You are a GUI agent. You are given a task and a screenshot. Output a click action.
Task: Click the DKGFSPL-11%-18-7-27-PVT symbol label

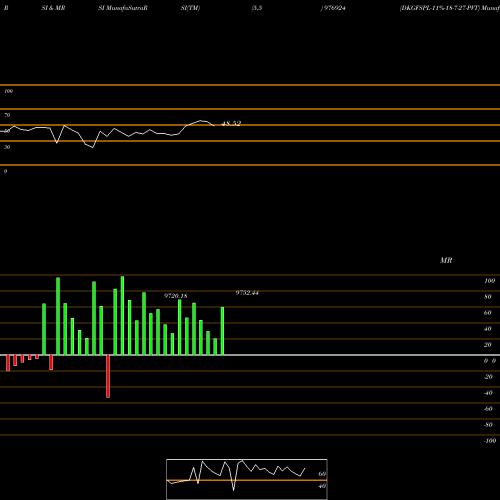[440, 8]
